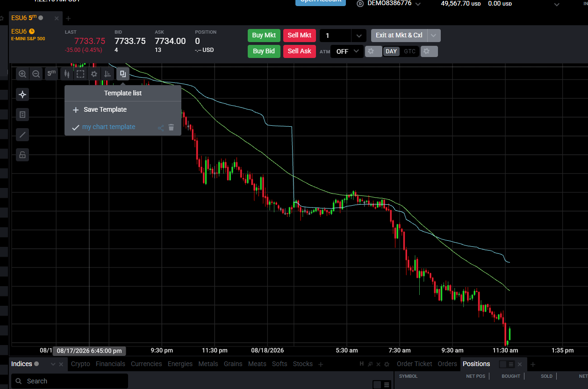This screenshot has height=389, width=588.
Task: Toggle Positions tab view switch
Action: pos(507,364)
